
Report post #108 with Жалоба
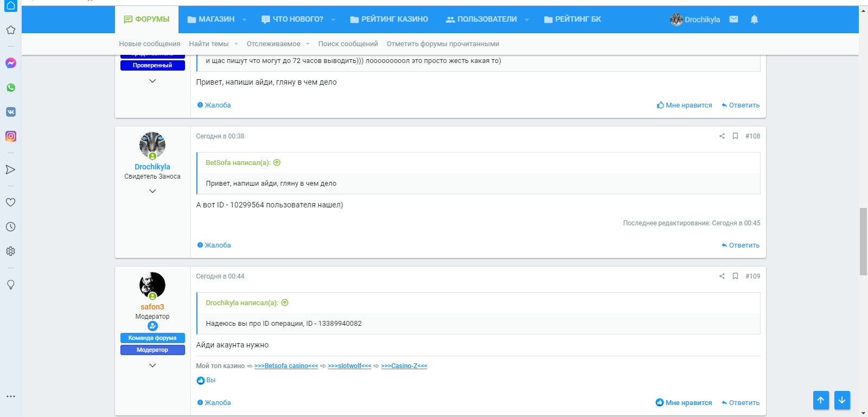[214, 245]
